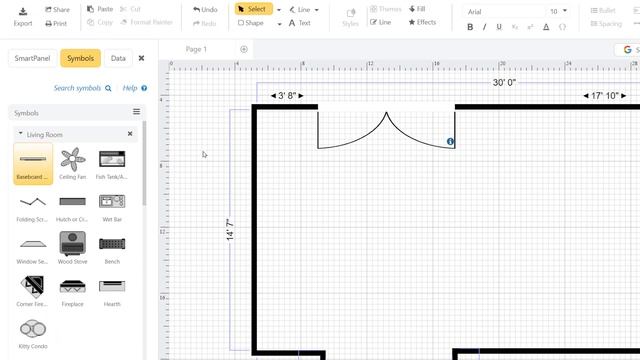Activate the Select tool
Screen dimensions: 640x360
click(253, 9)
